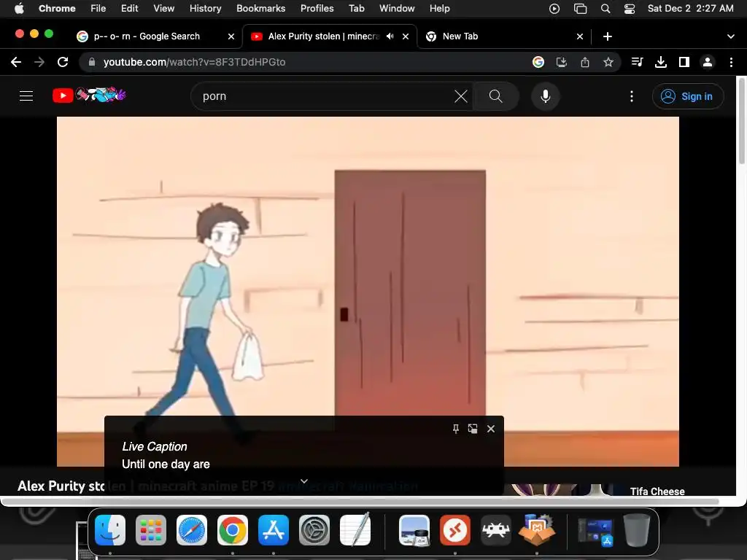Install app via the address bar icon
Viewport: 747px width, 560px height.
(x=562, y=62)
